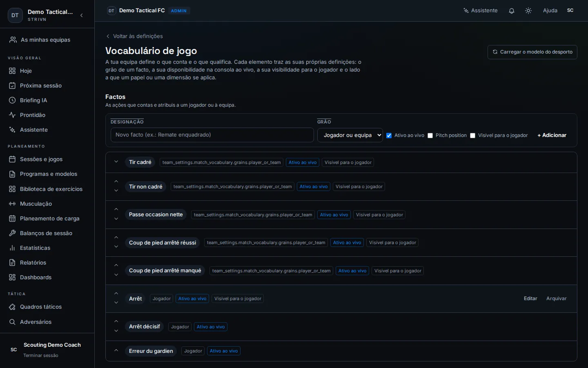The height and width of the screenshot is (368, 588).
Task: Collapse the sidebar with chevron icon
Action: pyautogui.click(x=82, y=15)
